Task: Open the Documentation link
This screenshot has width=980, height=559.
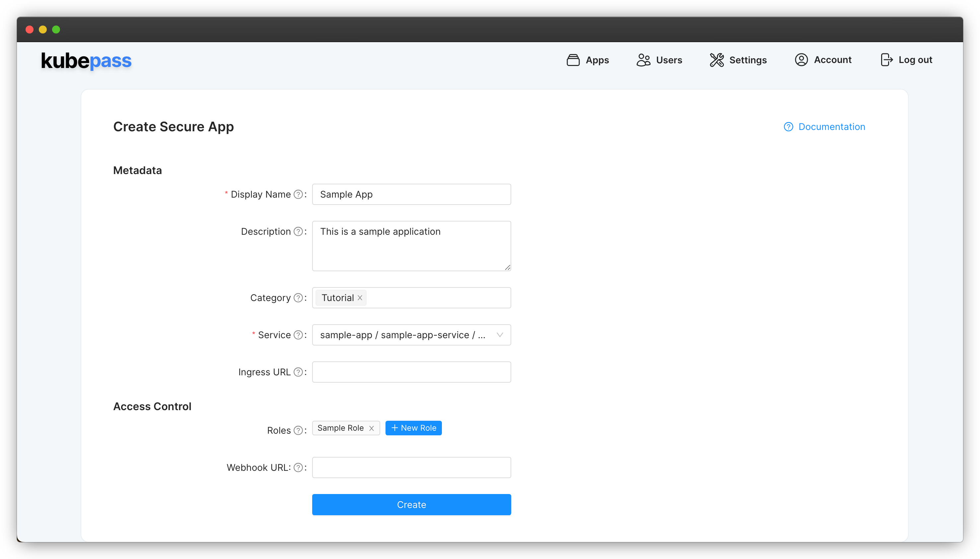Action: (832, 127)
